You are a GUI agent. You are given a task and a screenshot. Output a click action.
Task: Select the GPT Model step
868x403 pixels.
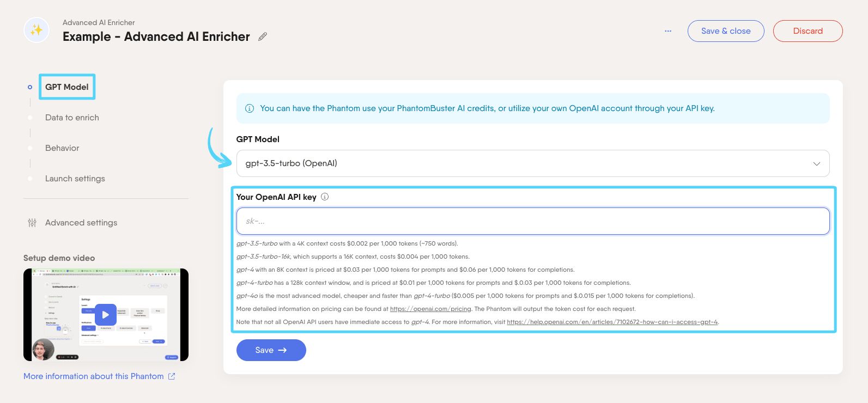pos(67,87)
